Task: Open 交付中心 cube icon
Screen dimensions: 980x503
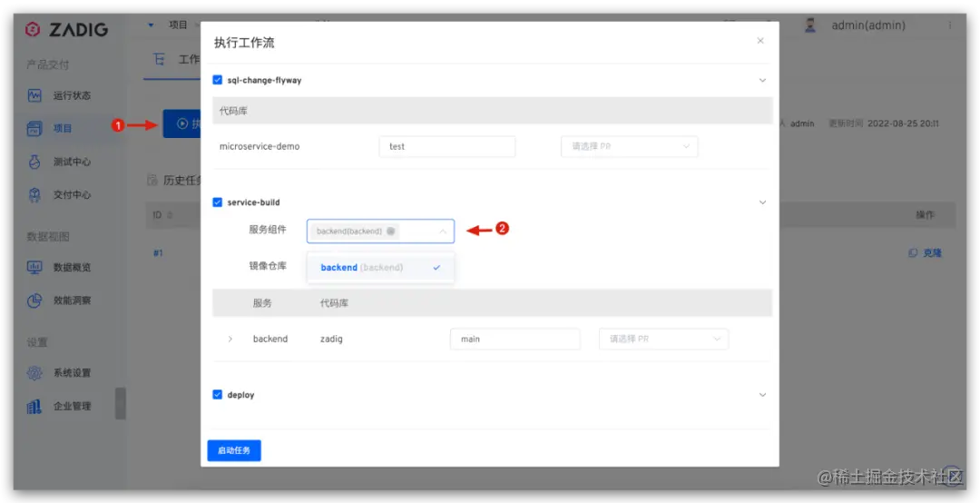Action: point(34,195)
